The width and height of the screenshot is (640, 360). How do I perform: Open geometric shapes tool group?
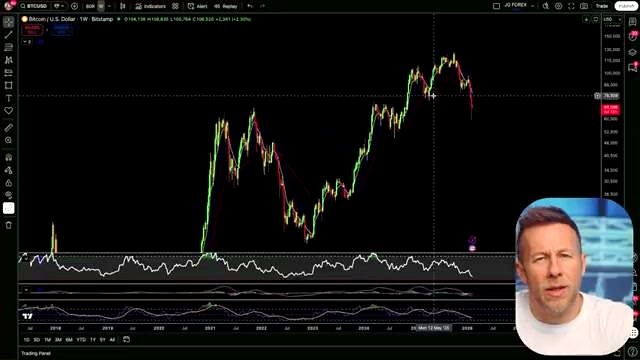9,85
